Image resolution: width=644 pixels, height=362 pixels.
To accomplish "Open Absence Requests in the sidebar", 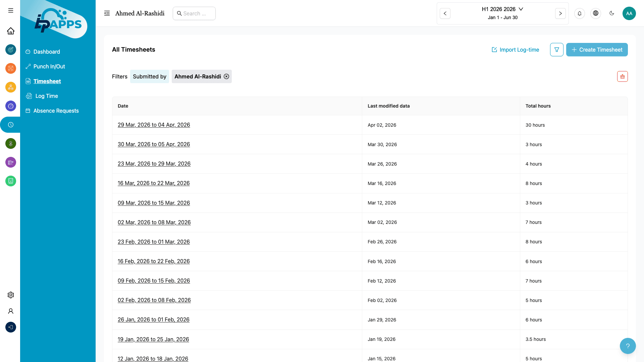I will 56,111.
